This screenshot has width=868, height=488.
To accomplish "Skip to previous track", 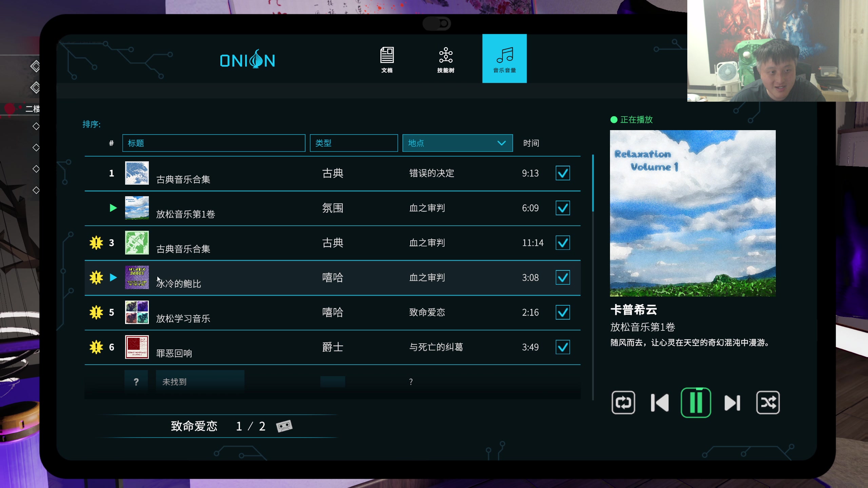I will tap(659, 403).
